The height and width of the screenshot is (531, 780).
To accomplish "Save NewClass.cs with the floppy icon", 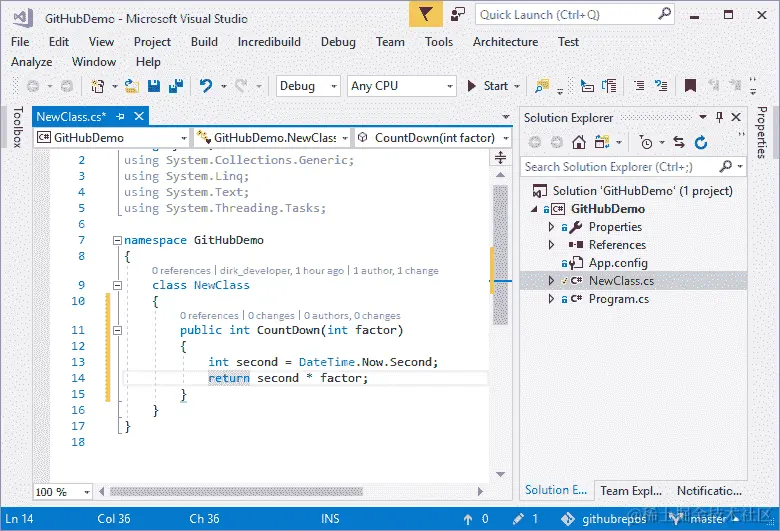I will pyautogui.click(x=154, y=86).
